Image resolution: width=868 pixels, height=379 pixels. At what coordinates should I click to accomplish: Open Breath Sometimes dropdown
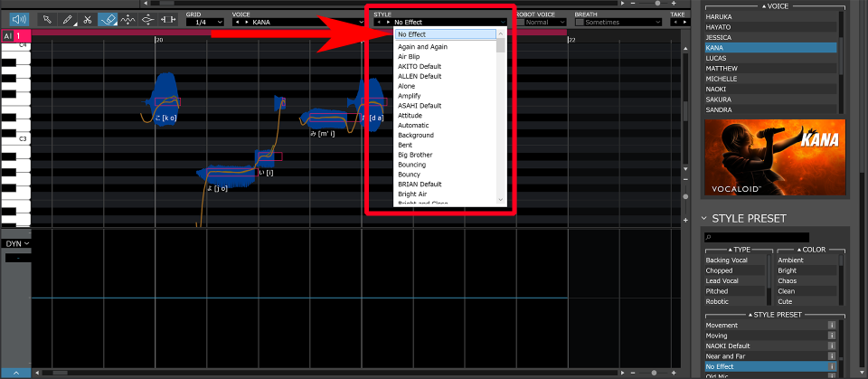[623, 23]
